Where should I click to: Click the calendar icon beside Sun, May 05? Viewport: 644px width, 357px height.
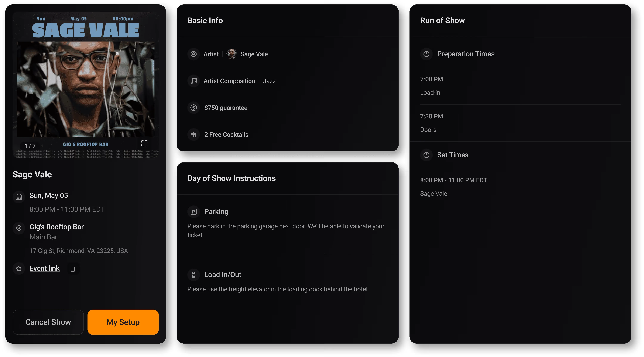[19, 197]
